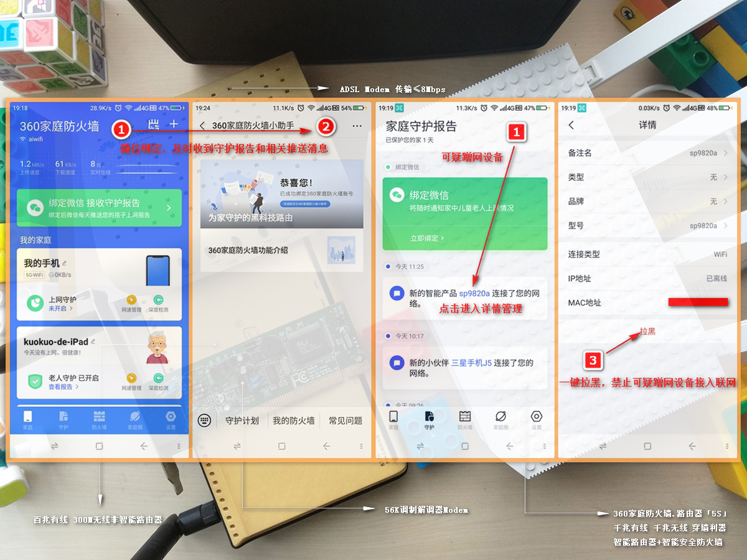Open 未开启 link under 上网守护
This screenshot has width=747, height=560.
(x=60, y=309)
